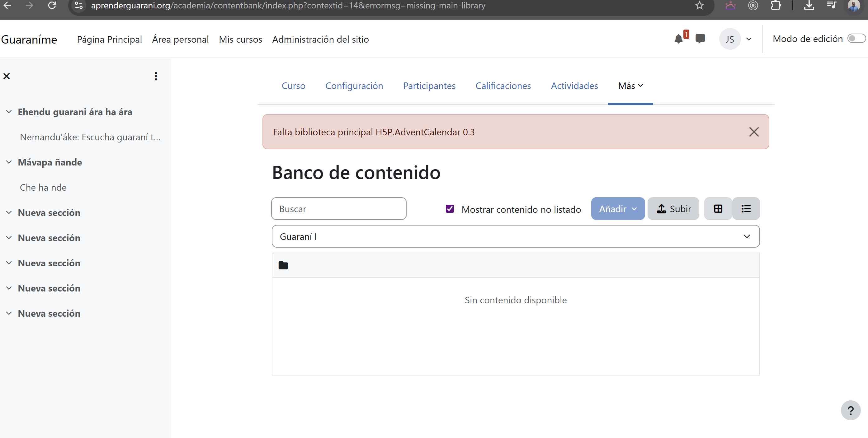This screenshot has width=868, height=438.
Task: Open Administración del sitio
Action: tap(320, 40)
